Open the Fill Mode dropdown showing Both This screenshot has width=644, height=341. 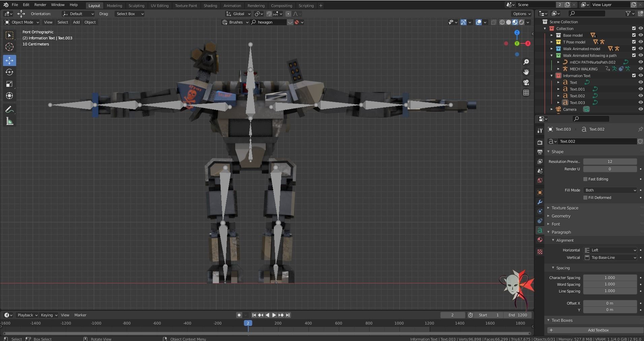point(610,190)
